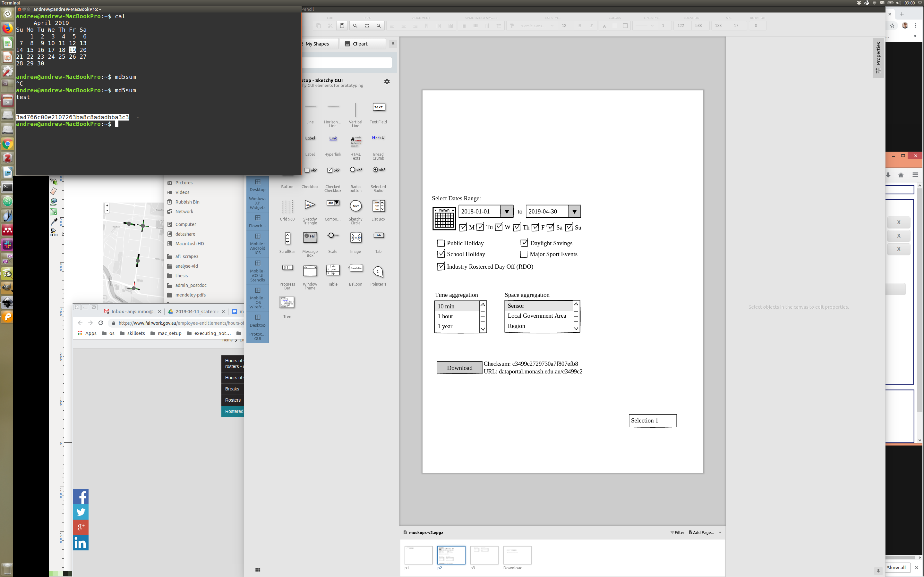Check the Public Holiday checkbox
The image size is (924, 577).
(441, 244)
